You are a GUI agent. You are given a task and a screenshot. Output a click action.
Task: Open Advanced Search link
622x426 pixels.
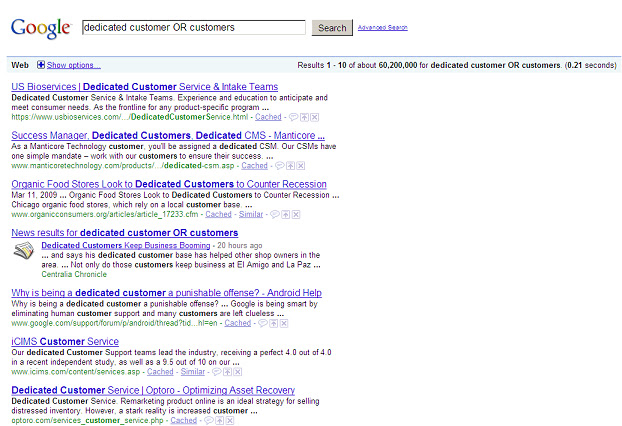pos(382,27)
